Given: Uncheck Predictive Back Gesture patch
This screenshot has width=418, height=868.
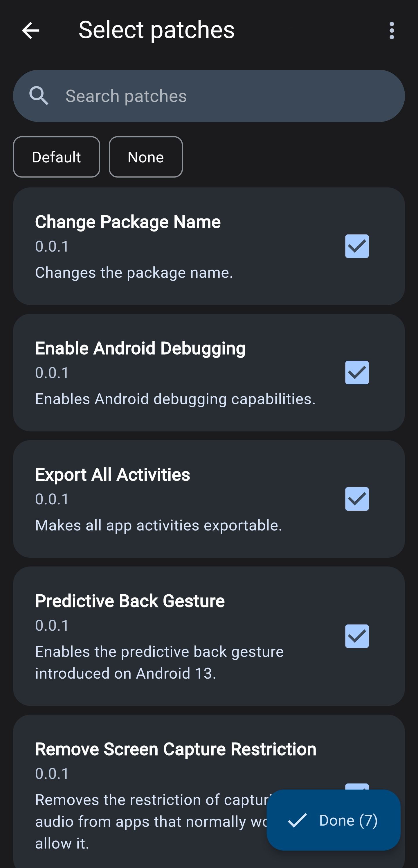Looking at the screenshot, I should [357, 636].
